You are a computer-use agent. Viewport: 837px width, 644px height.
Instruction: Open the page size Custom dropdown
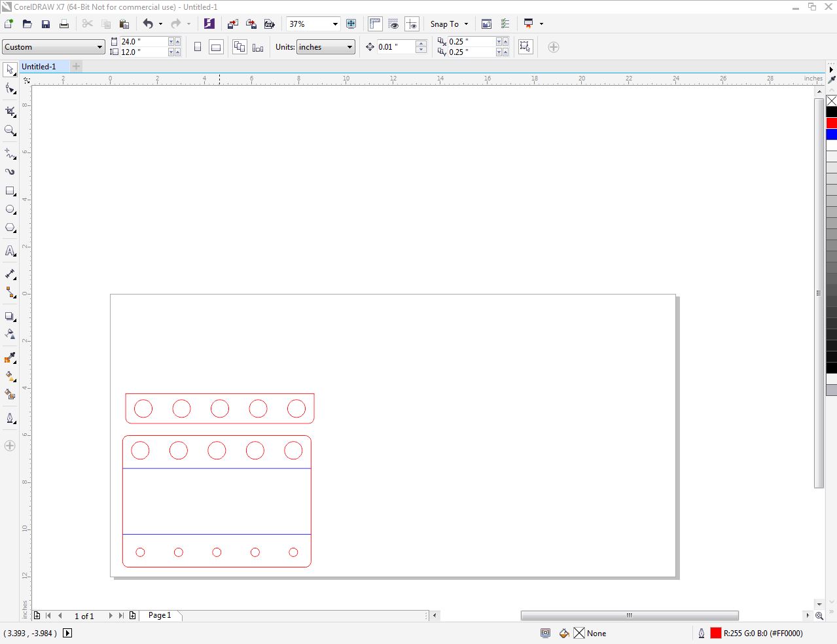pos(53,47)
